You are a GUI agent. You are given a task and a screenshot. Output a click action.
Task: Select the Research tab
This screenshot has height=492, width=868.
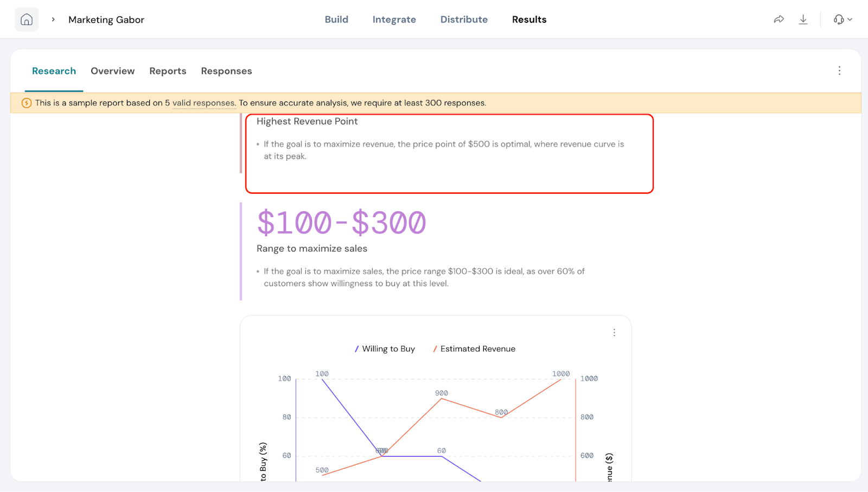point(54,71)
